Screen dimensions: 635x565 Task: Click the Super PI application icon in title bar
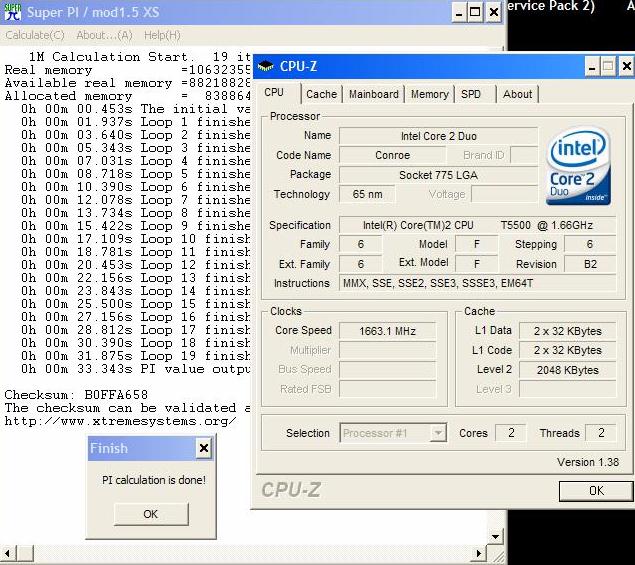click(13, 12)
